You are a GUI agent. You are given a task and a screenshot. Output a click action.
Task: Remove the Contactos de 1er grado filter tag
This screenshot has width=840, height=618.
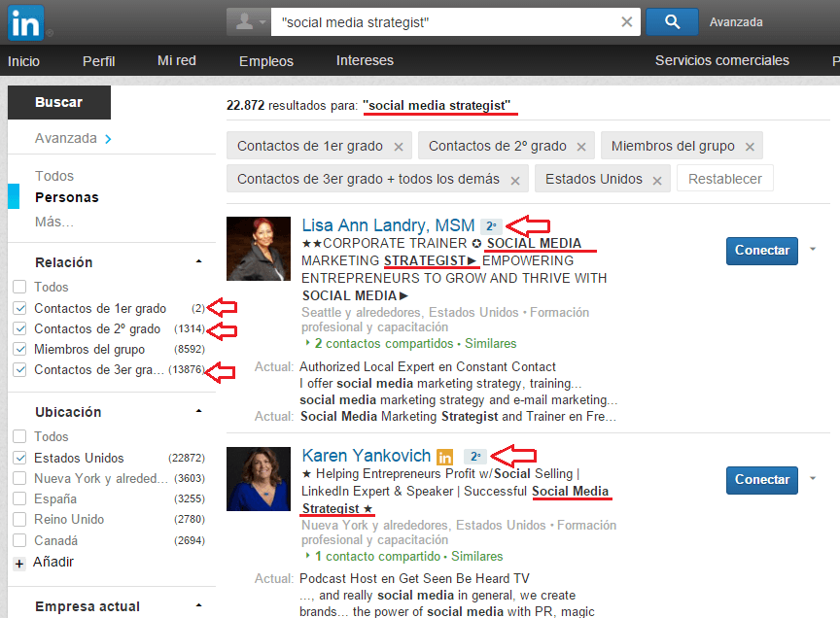pos(398,146)
